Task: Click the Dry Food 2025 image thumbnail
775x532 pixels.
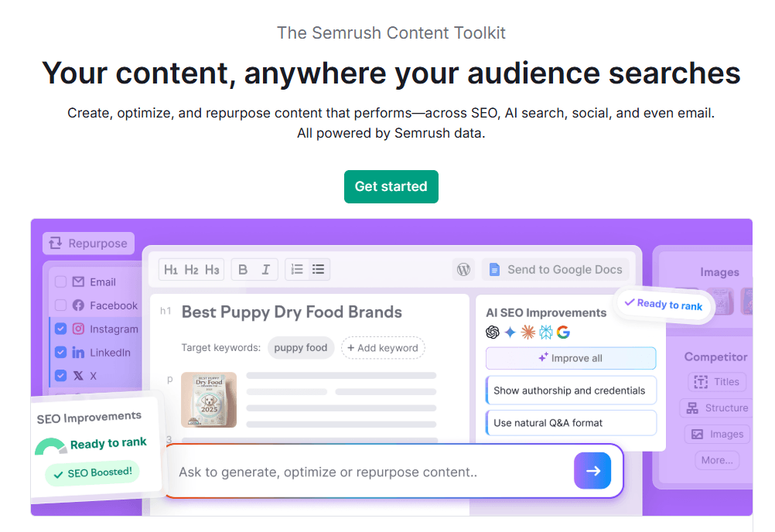Action: pos(209,400)
